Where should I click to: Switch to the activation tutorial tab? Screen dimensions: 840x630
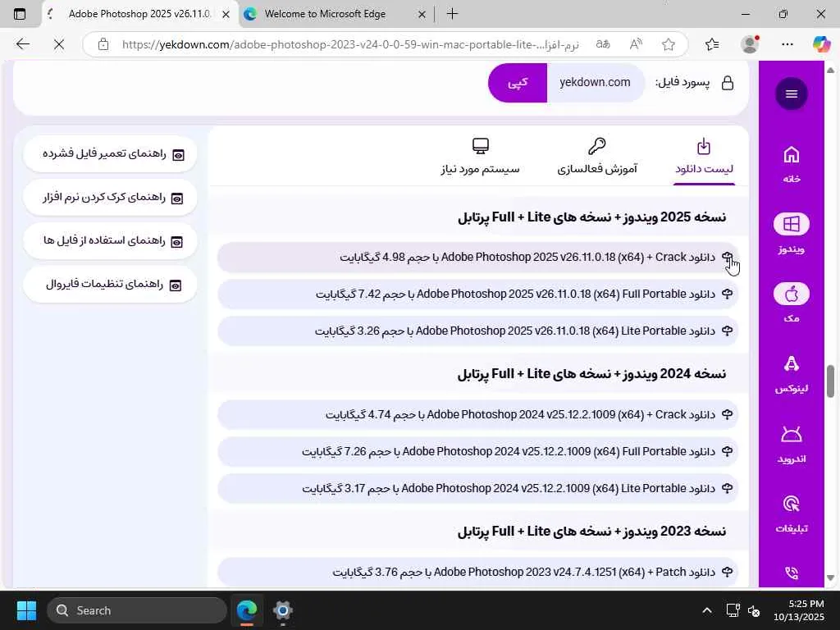[597, 157]
